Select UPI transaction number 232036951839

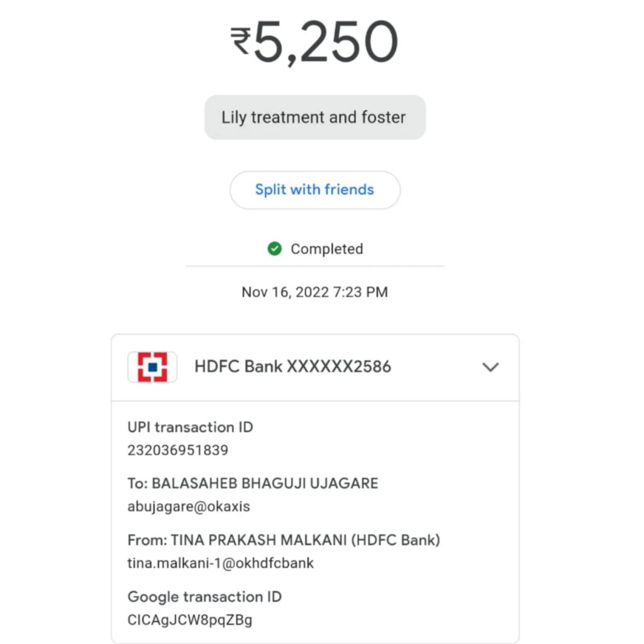click(x=177, y=450)
